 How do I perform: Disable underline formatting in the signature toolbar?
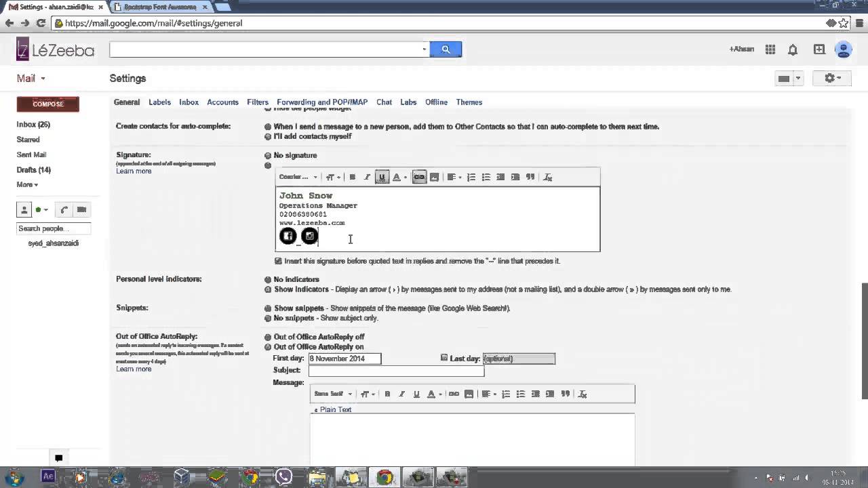[382, 177]
